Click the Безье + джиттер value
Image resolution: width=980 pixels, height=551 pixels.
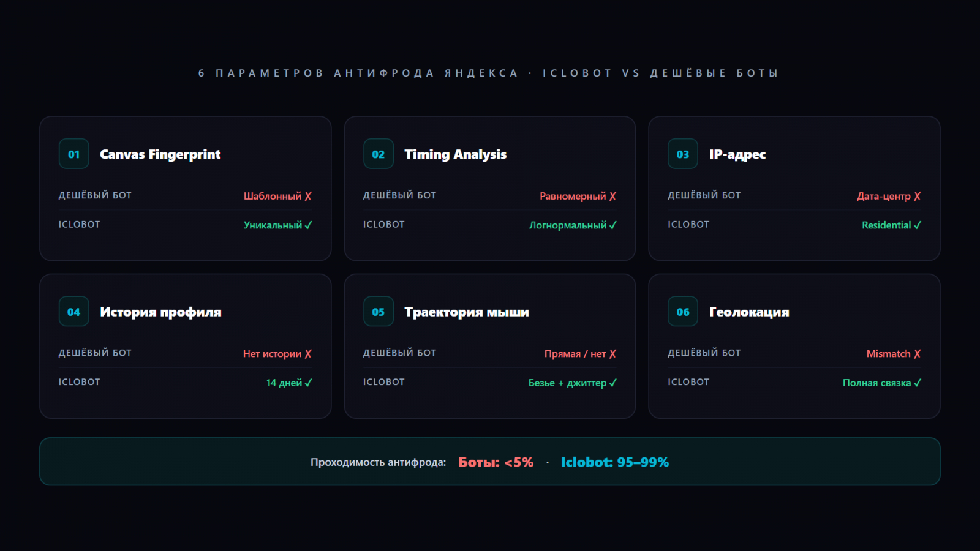coord(567,383)
